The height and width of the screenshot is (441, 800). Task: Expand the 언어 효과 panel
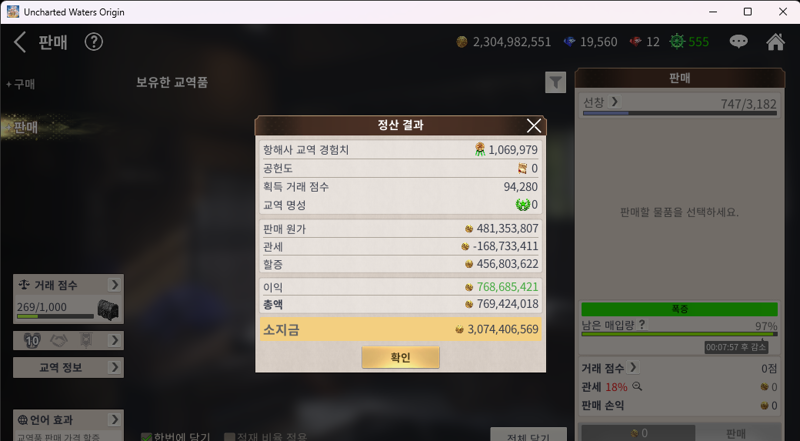coord(114,420)
